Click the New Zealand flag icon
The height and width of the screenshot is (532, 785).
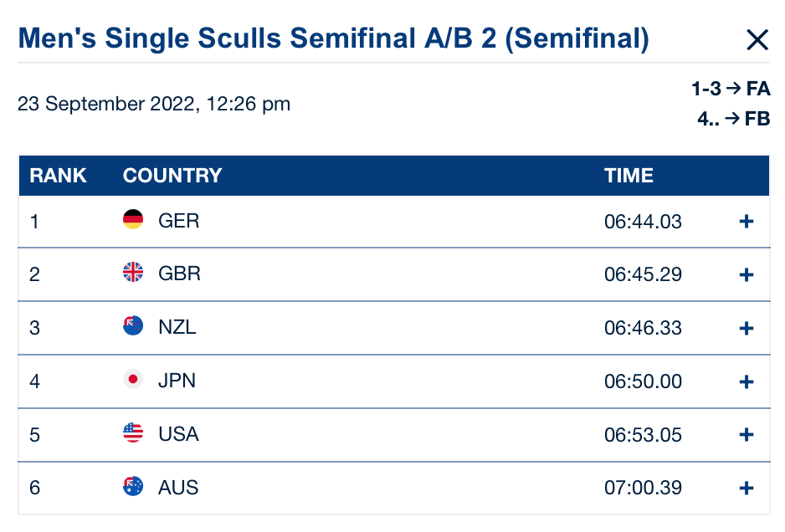133,327
